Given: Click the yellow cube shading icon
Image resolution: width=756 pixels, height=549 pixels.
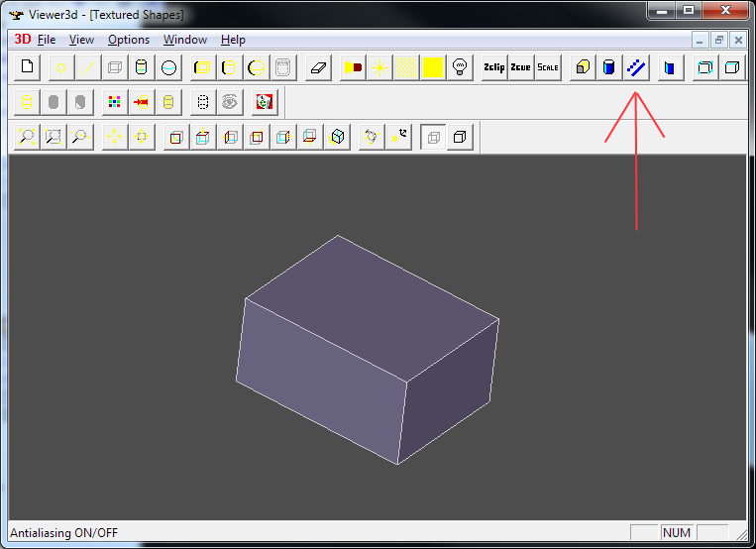Looking at the screenshot, I should (583, 67).
